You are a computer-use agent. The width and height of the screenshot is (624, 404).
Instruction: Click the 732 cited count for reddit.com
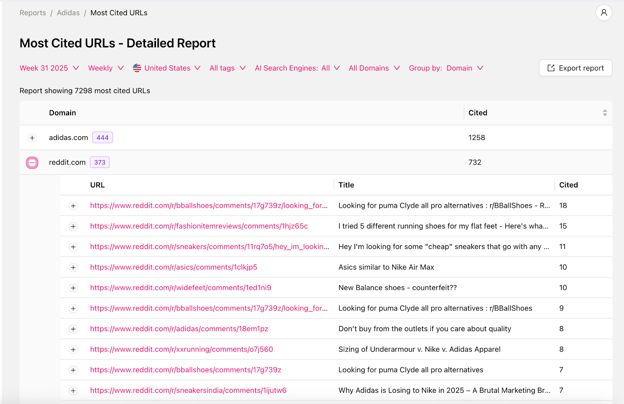(x=475, y=162)
